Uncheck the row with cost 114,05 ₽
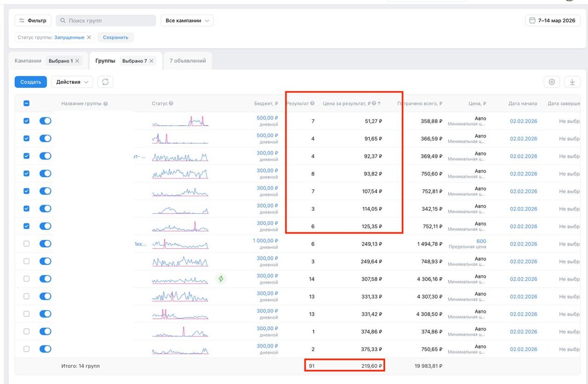The image size is (588, 384). coord(26,208)
